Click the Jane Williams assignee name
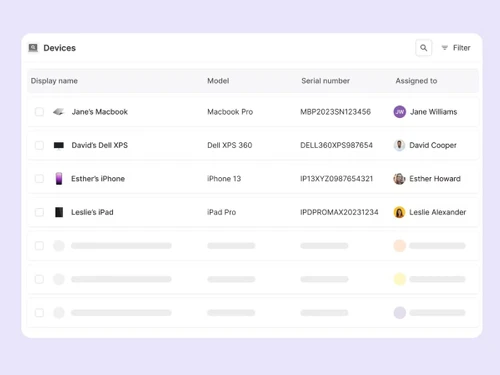The width and height of the screenshot is (500, 375). tap(434, 112)
